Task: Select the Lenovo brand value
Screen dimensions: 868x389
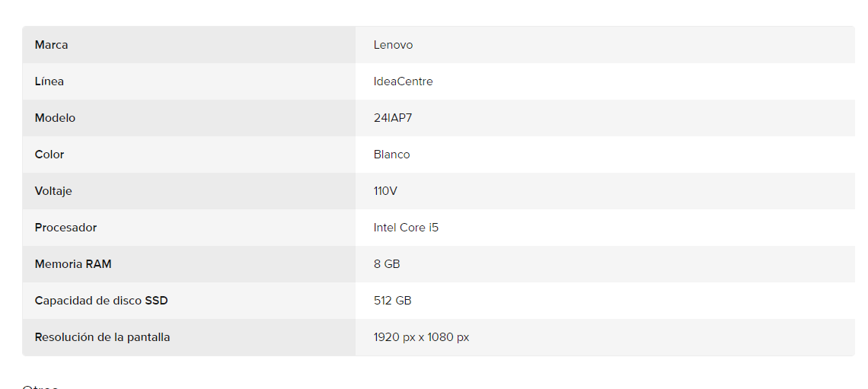Action: [393, 45]
